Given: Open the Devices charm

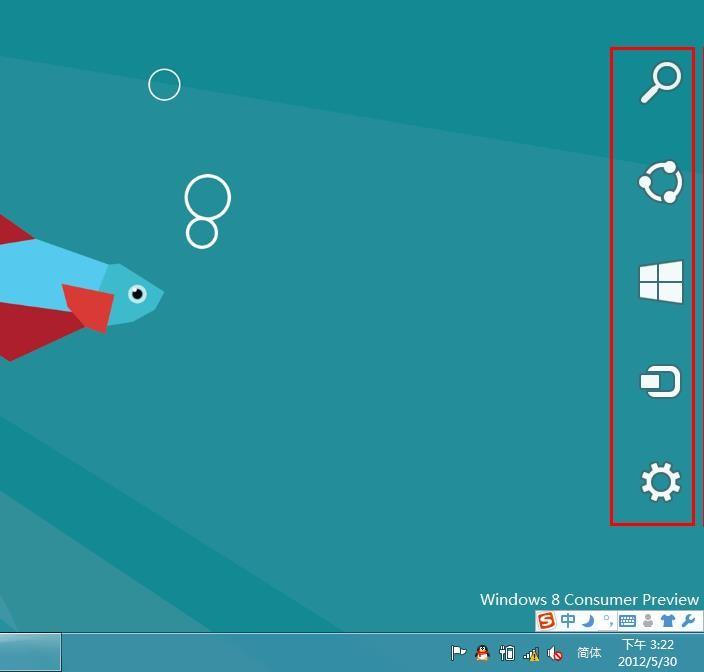Looking at the screenshot, I should 660,381.
